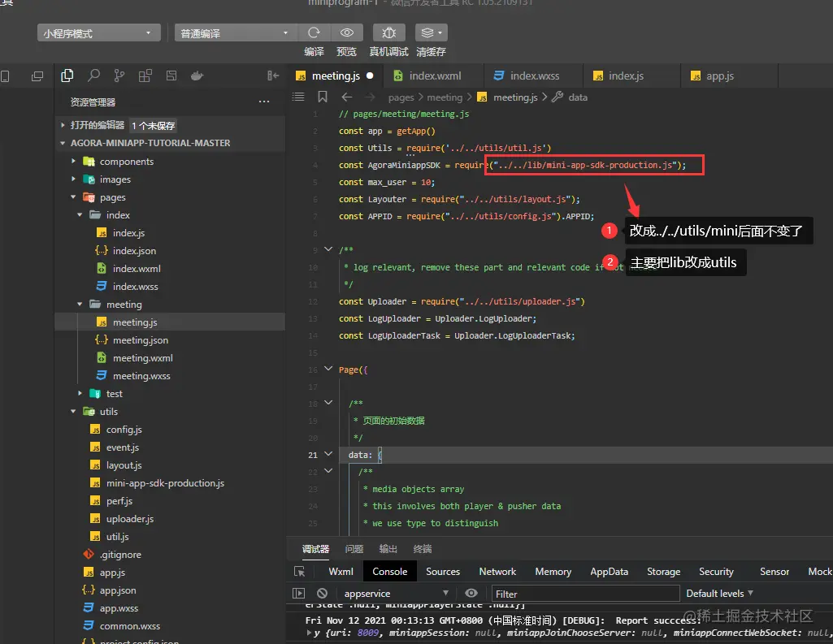This screenshot has height=644, width=833.
Task: Open the 普通编译 compile mode dropdown
Action: tap(235, 33)
